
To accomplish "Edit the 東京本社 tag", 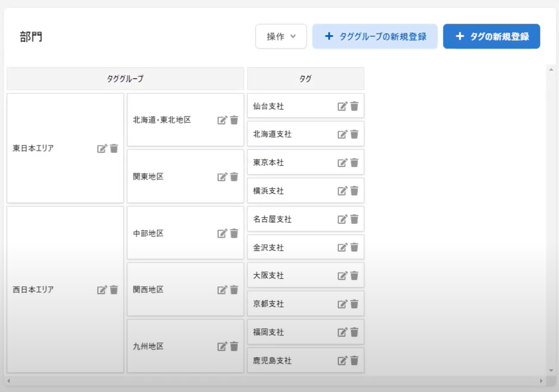I will [342, 163].
